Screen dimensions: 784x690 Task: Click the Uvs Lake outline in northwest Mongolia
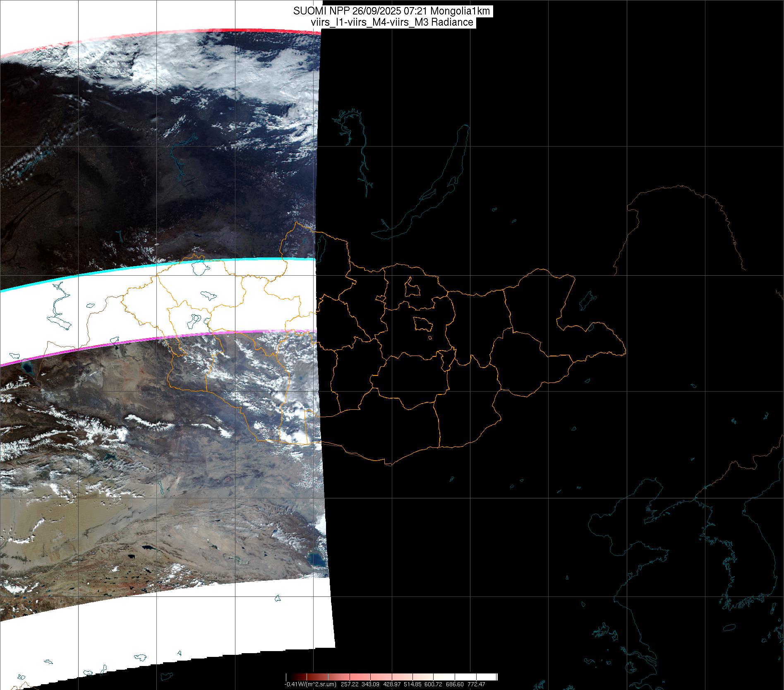[x=201, y=268]
